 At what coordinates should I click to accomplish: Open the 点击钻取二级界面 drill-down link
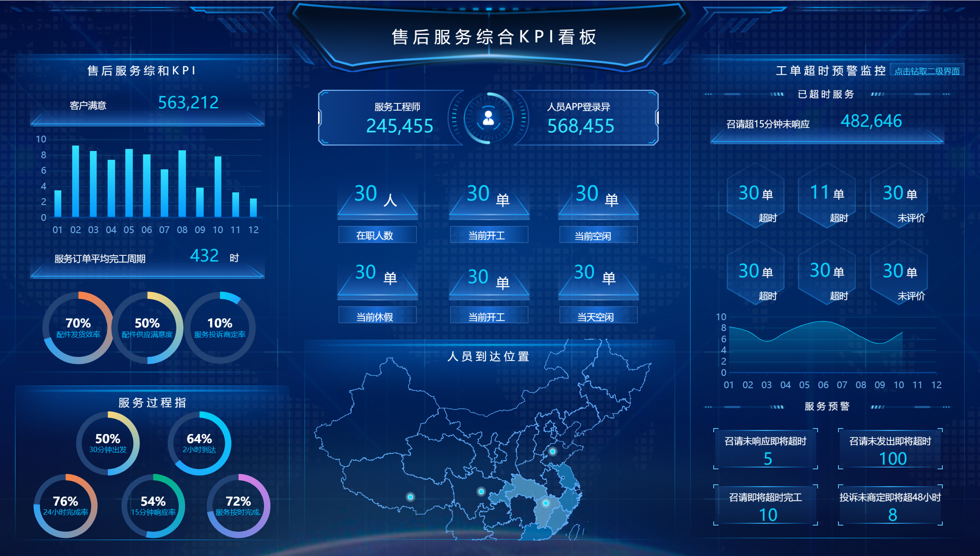point(926,71)
